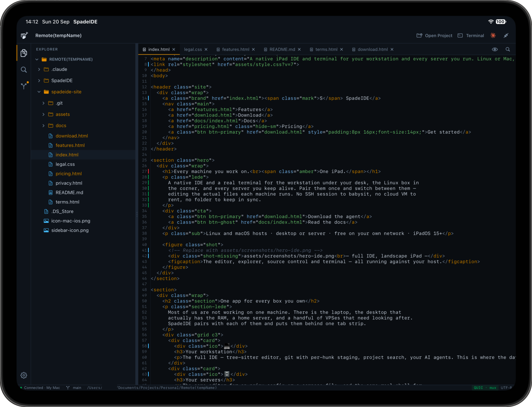The height and width of the screenshot is (407, 532).
Task: Click the SpadeIDE logo icon at top left
Action: coord(24,35)
